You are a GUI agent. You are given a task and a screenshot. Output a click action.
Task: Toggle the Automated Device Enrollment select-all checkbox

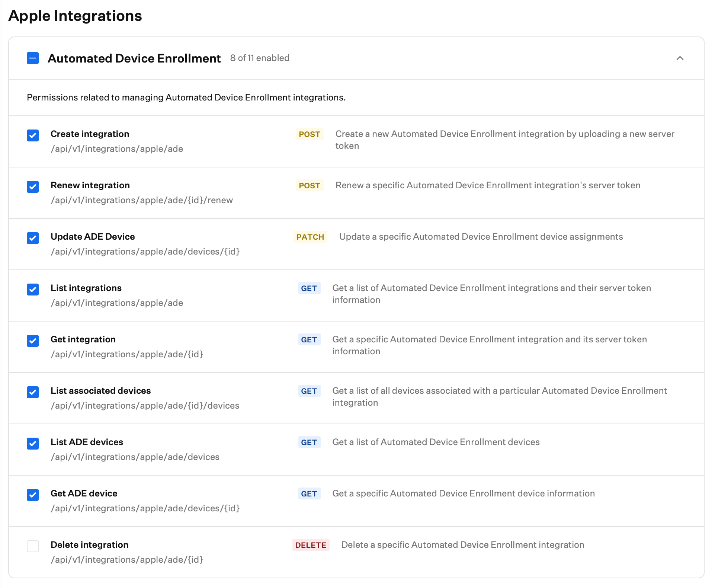(33, 58)
